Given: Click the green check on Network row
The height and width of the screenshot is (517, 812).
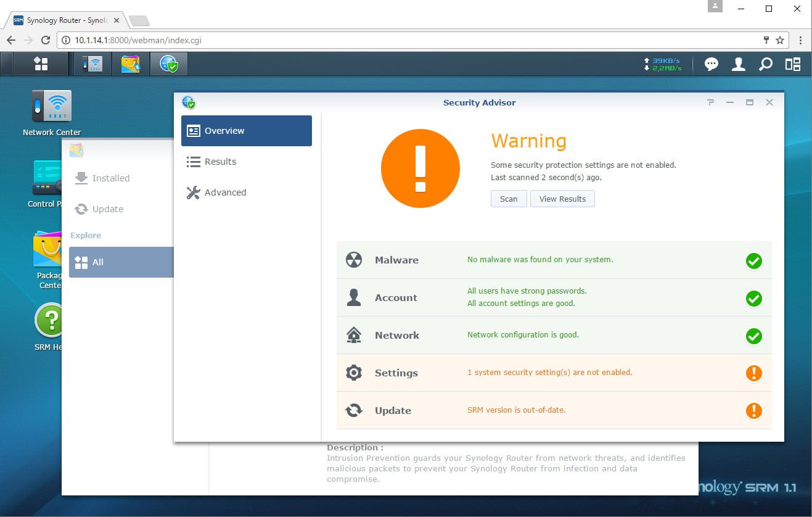Looking at the screenshot, I should pos(753,336).
